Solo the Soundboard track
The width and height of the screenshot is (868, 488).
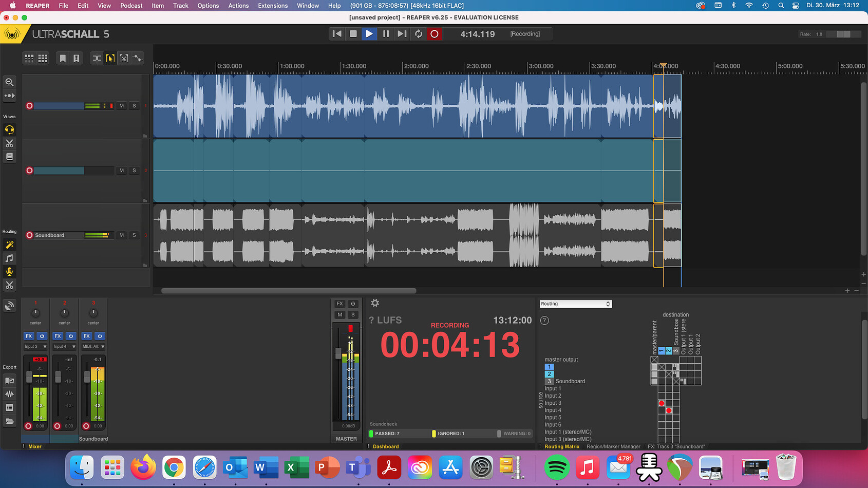[134, 235]
